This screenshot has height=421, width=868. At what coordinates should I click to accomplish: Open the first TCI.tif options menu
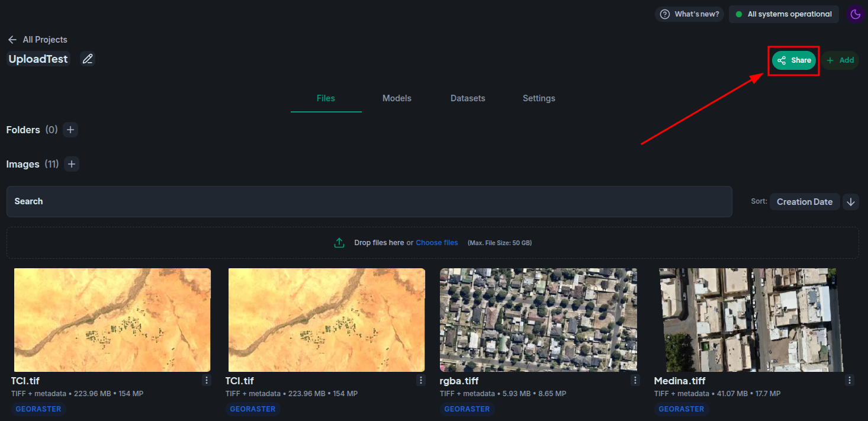(x=207, y=380)
